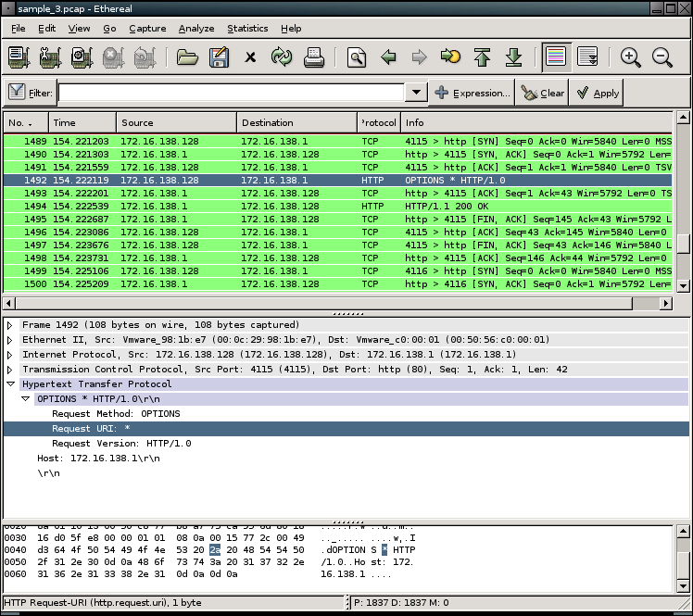The width and height of the screenshot is (693, 616).
Task: Click into the display filter field
Action: click(232, 93)
